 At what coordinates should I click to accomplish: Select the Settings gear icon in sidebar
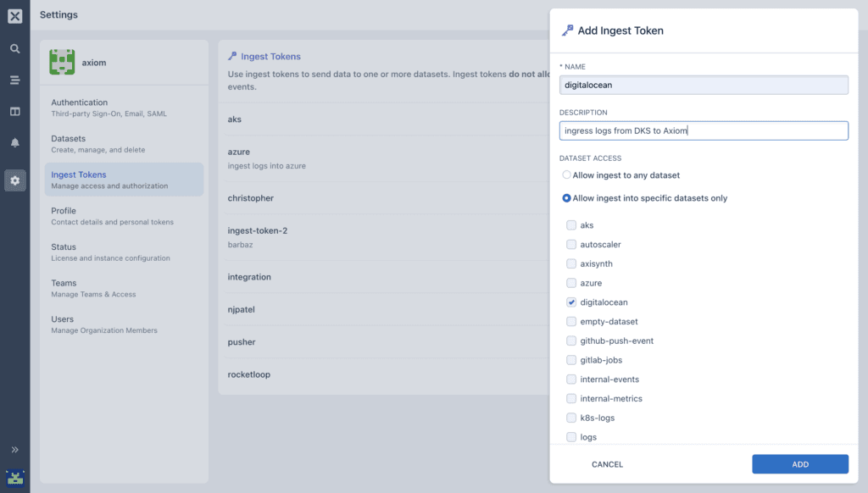(x=14, y=180)
